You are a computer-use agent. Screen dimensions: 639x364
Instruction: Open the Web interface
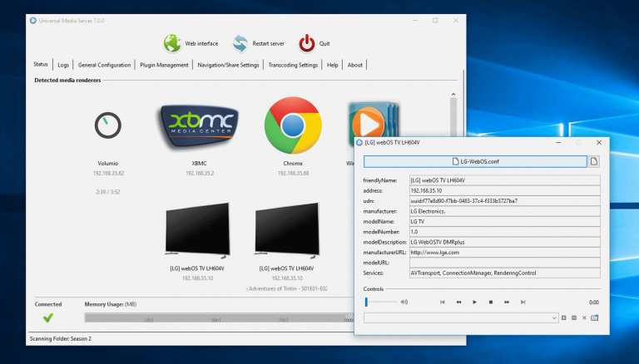[172, 43]
